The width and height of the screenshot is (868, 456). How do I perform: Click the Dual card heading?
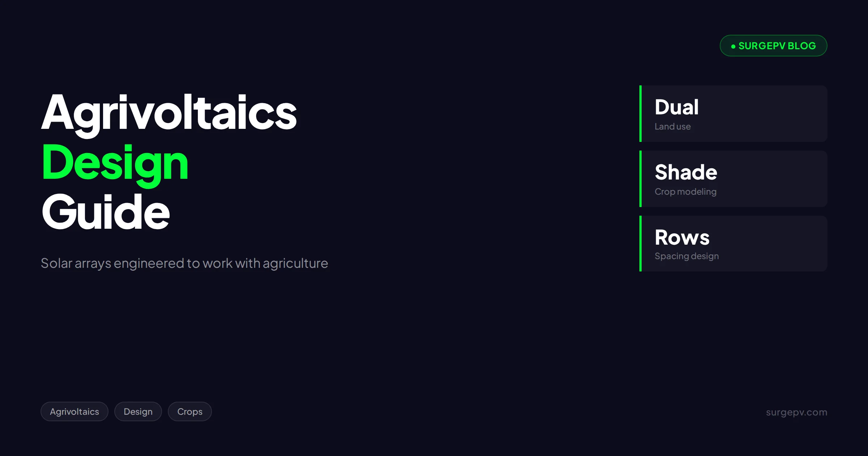pyautogui.click(x=677, y=107)
